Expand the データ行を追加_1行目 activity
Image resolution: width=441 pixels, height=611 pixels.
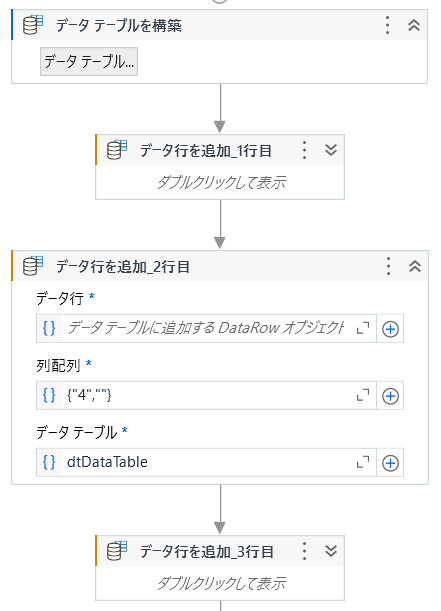(331, 150)
